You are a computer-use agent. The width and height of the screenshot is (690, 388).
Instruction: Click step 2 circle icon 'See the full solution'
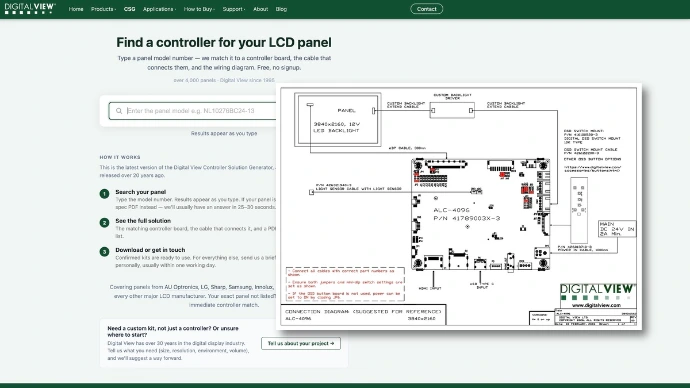click(x=104, y=223)
